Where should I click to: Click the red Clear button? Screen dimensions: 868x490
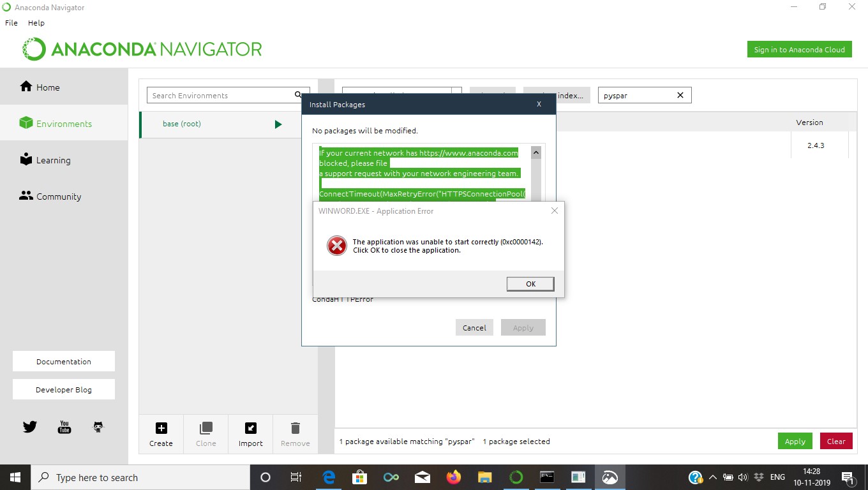click(x=836, y=441)
